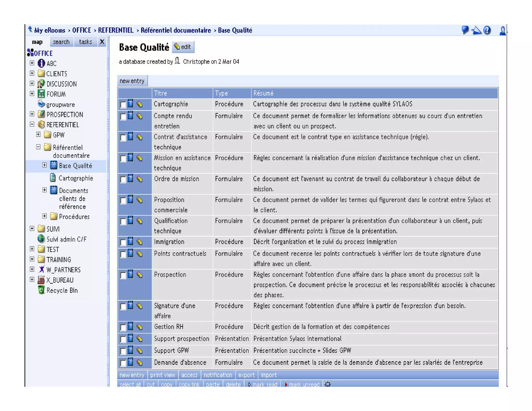Click the chat bubble icon in header

pyautogui.click(x=465, y=30)
